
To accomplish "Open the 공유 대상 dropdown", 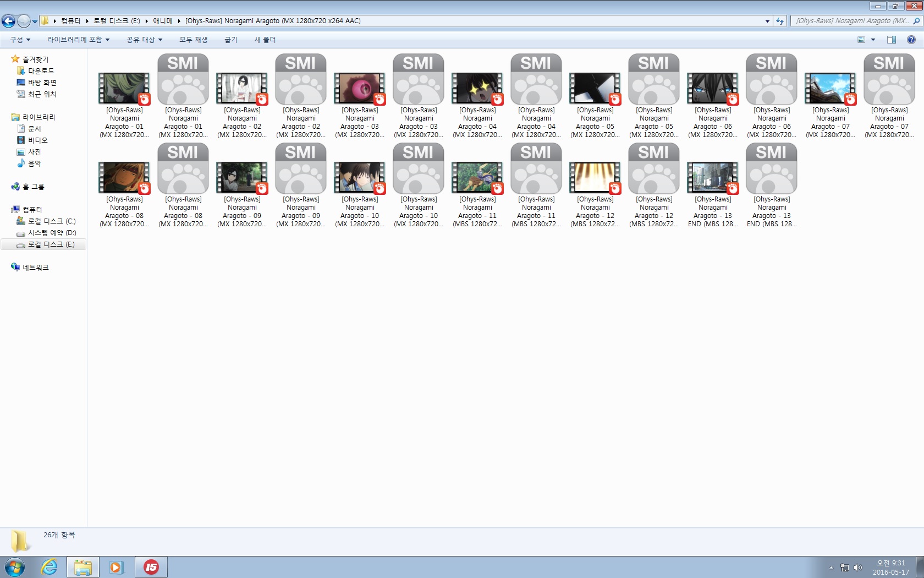I will click(145, 40).
